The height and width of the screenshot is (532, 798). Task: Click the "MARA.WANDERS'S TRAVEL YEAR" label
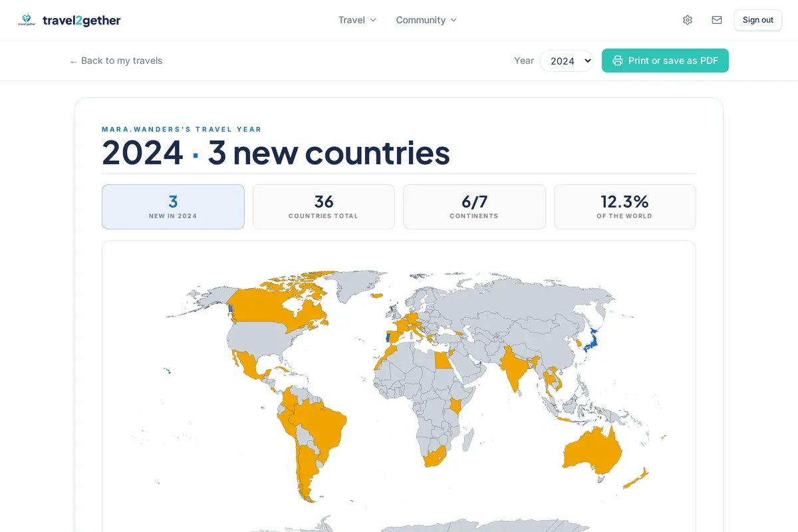182,130
